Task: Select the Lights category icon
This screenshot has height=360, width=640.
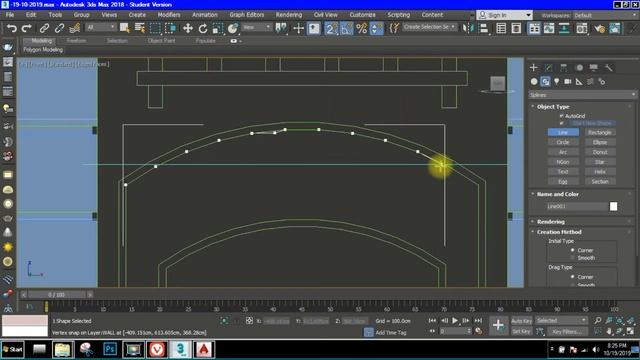Action: click(x=557, y=82)
